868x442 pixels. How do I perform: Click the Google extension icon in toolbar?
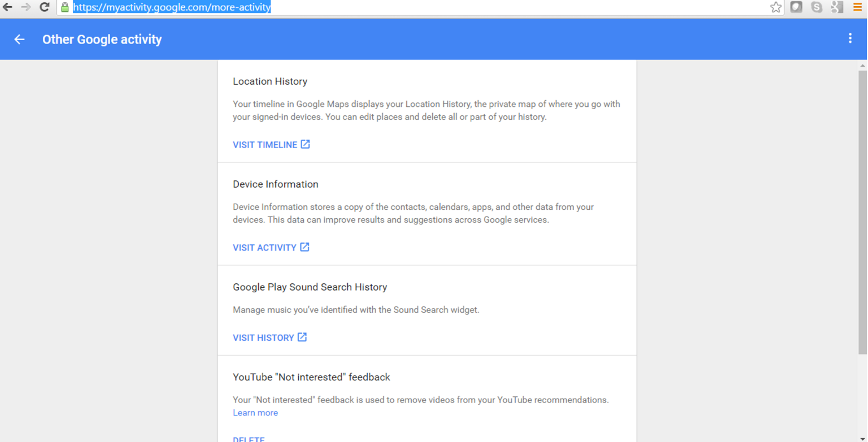[837, 7]
